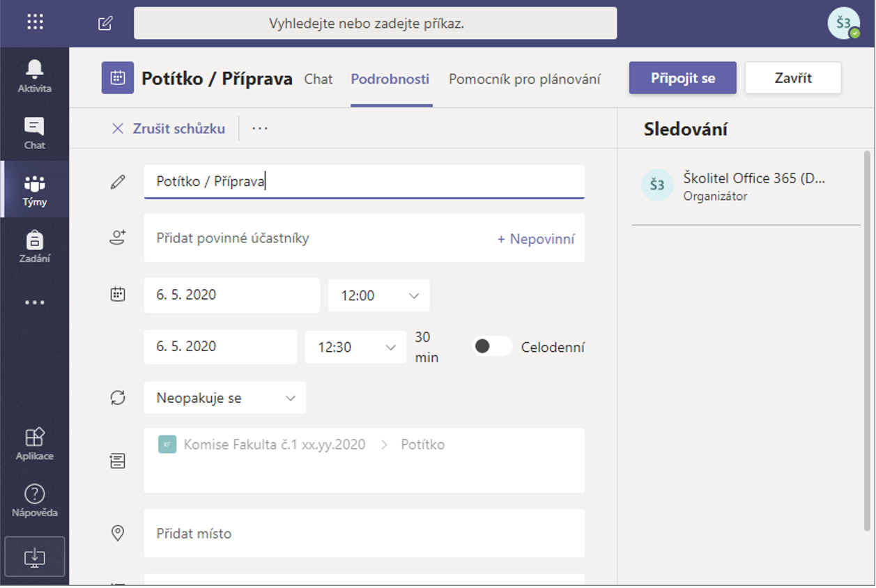876x588 pixels.
Task: Open Nápověda help in sidebar
Action: point(34,500)
